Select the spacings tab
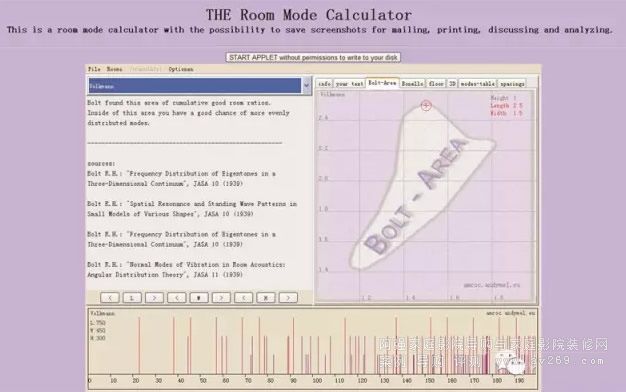 point(512,83)
